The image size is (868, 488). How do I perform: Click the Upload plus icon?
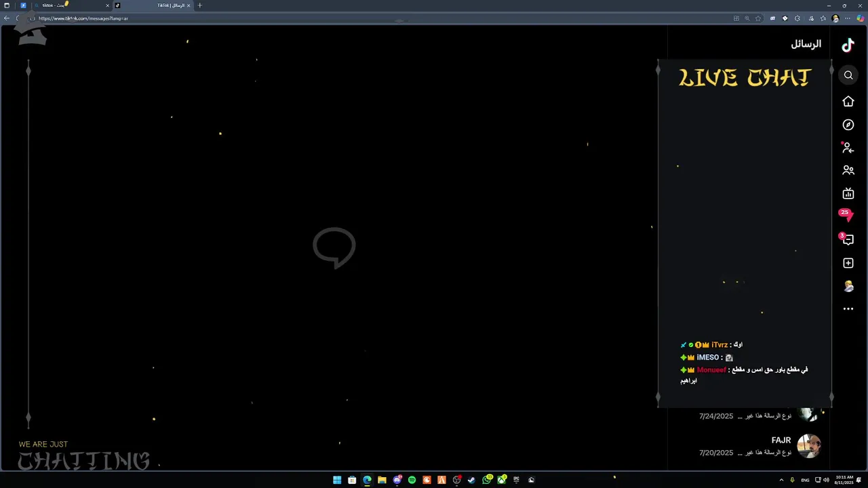pyautogui.click(x=848, y=263)
